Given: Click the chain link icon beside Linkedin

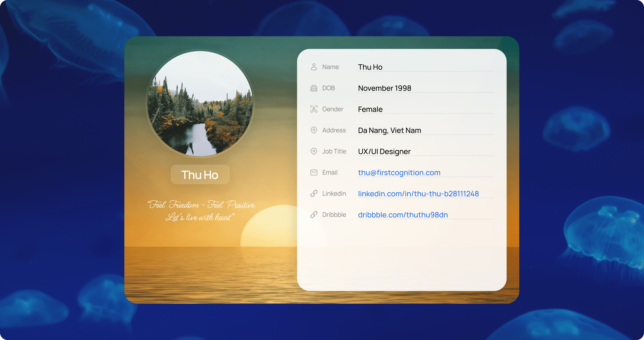Looking at the screenshot, I should (314, 194).
